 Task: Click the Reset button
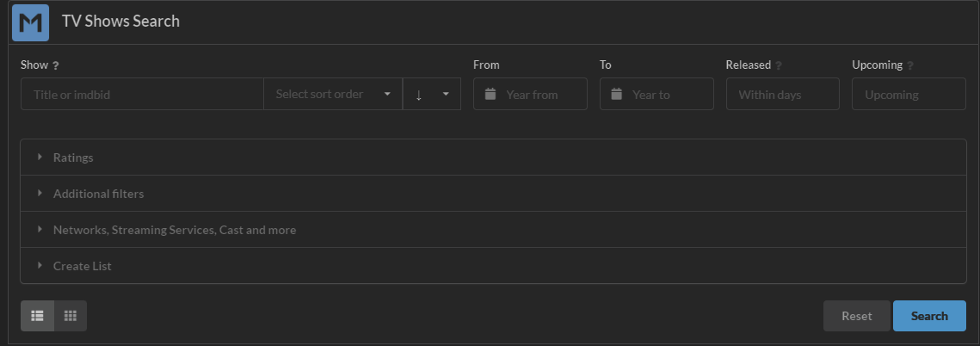[856, 316]
